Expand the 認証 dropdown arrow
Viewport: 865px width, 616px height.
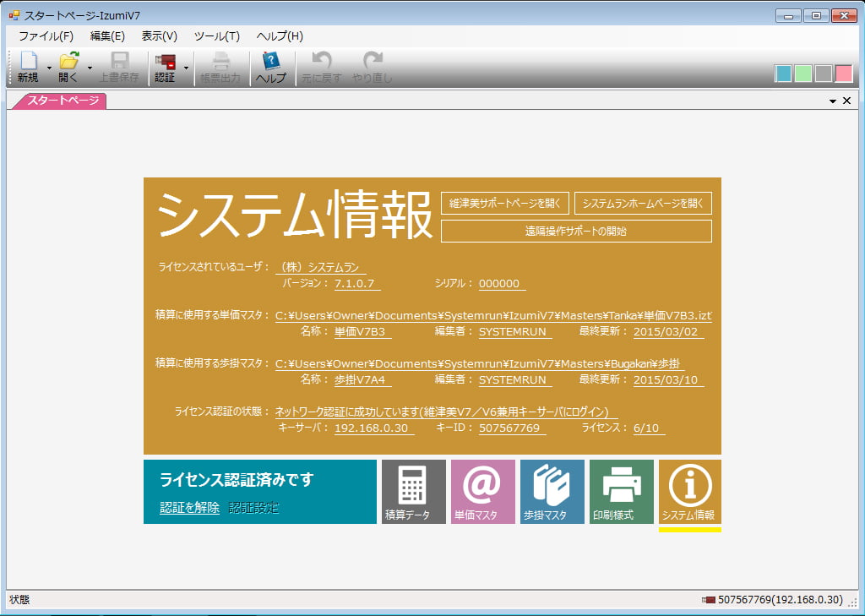pos(186,68)
